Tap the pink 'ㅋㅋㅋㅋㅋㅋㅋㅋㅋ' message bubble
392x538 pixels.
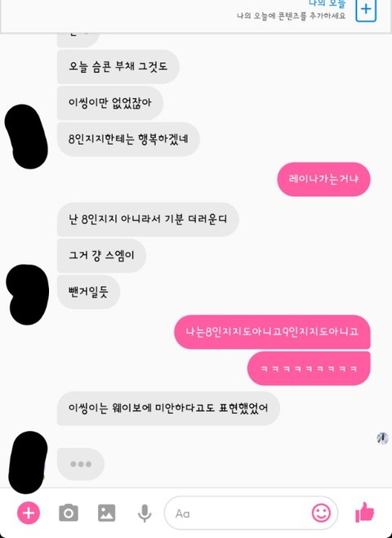pos(309,369)
